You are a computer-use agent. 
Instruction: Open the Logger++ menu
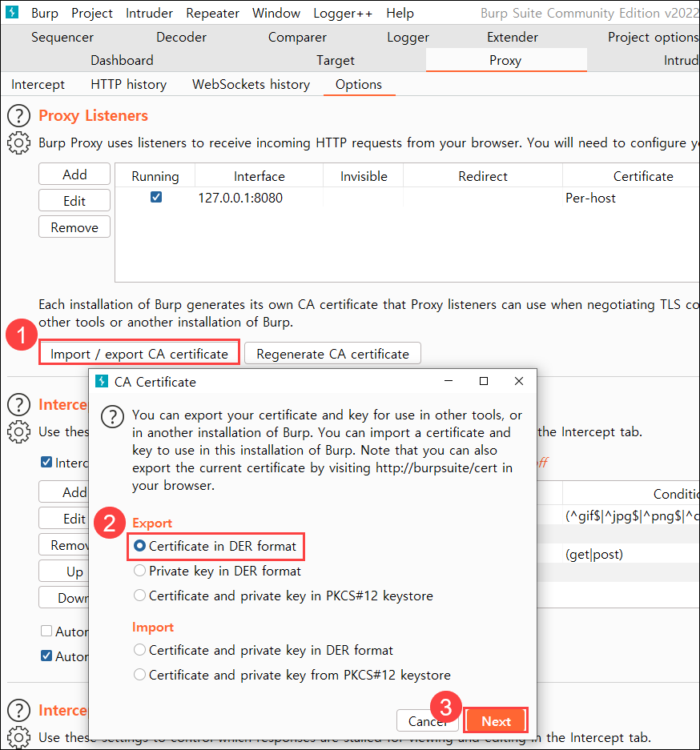pos(343,13)
